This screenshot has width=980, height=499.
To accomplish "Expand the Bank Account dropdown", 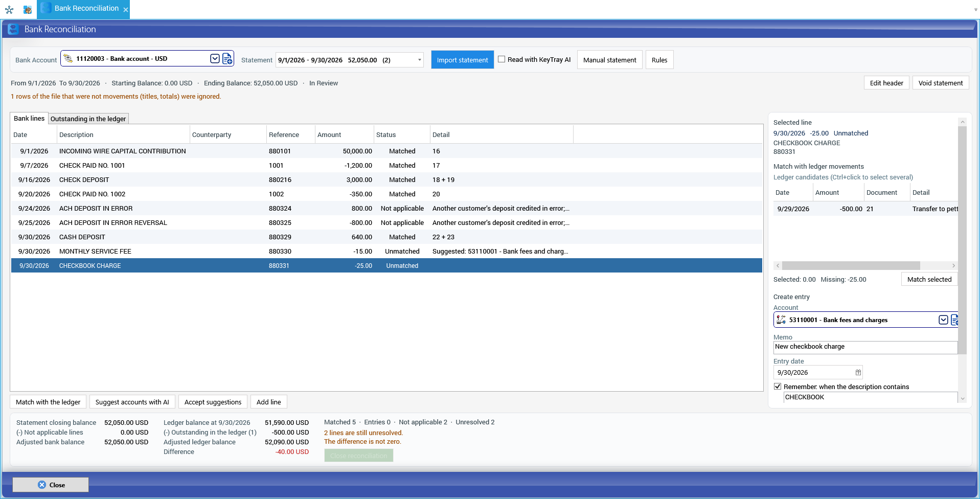I will pos(215,59).
